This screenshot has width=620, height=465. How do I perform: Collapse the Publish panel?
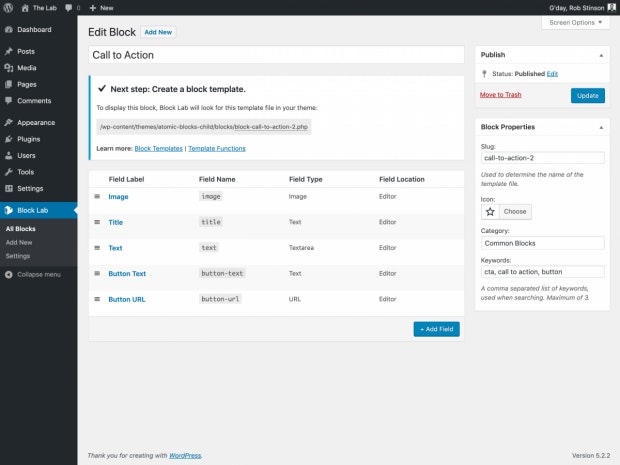pos(601,55)
